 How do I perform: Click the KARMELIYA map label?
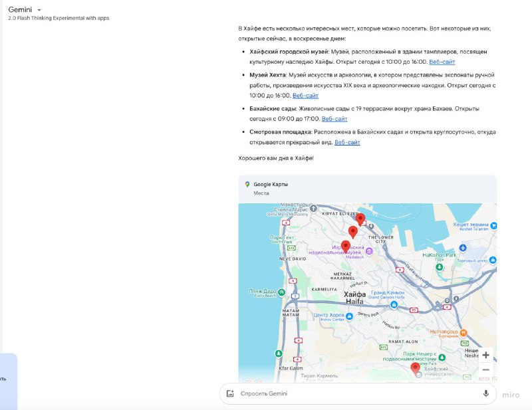pos(324,290)
